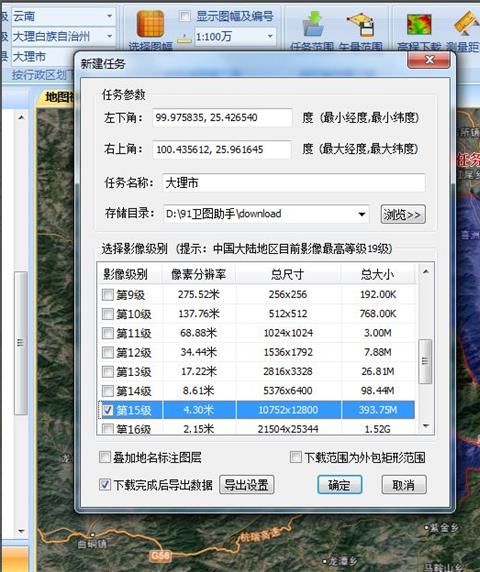Toggle 显示图幅及编号 checkbox
The image size is (480, 572).
pyautogui.click(x=185, y=16)
